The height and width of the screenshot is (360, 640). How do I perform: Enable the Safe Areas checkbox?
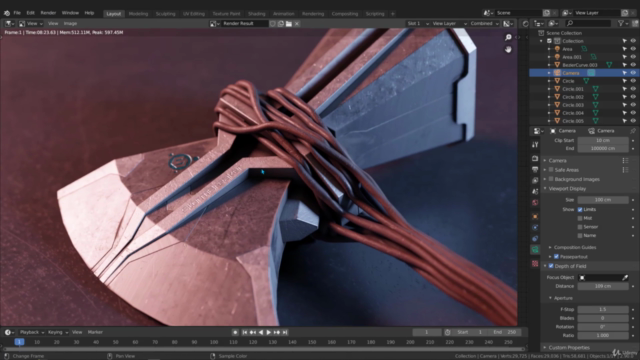click(x=551, y=170)
